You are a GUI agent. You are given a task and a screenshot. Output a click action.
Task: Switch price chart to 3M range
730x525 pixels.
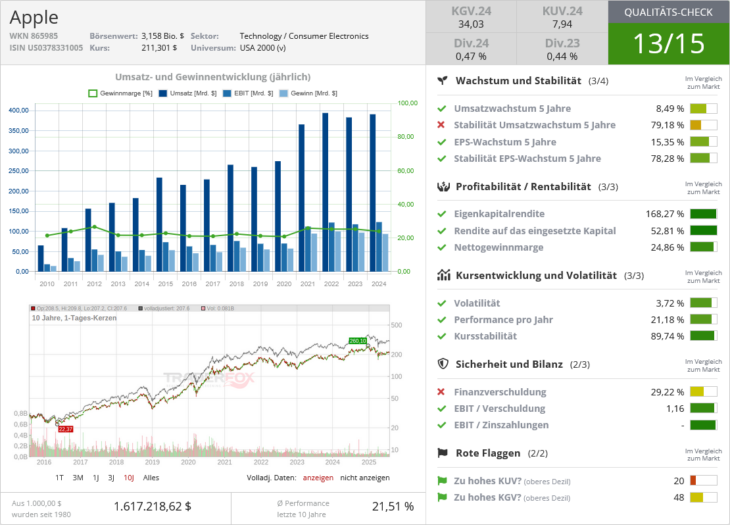tap(78, 478)
